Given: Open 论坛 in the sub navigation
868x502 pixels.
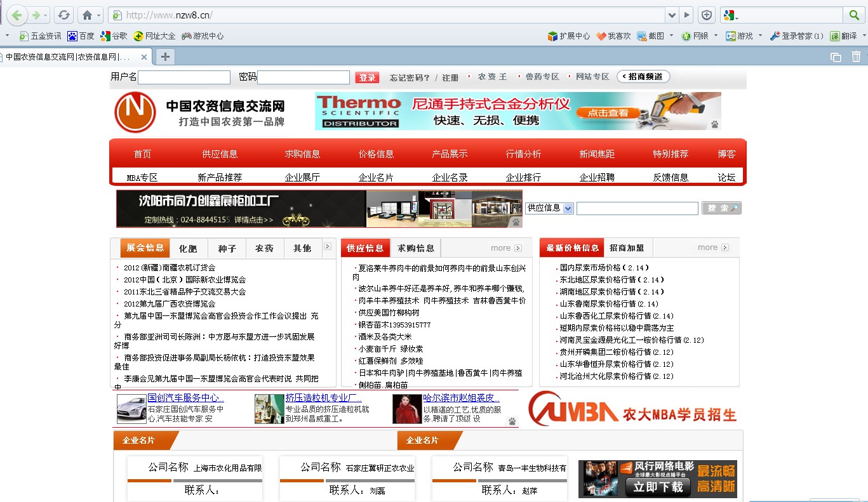Looking at the screenshot, I should pos(726,177).
